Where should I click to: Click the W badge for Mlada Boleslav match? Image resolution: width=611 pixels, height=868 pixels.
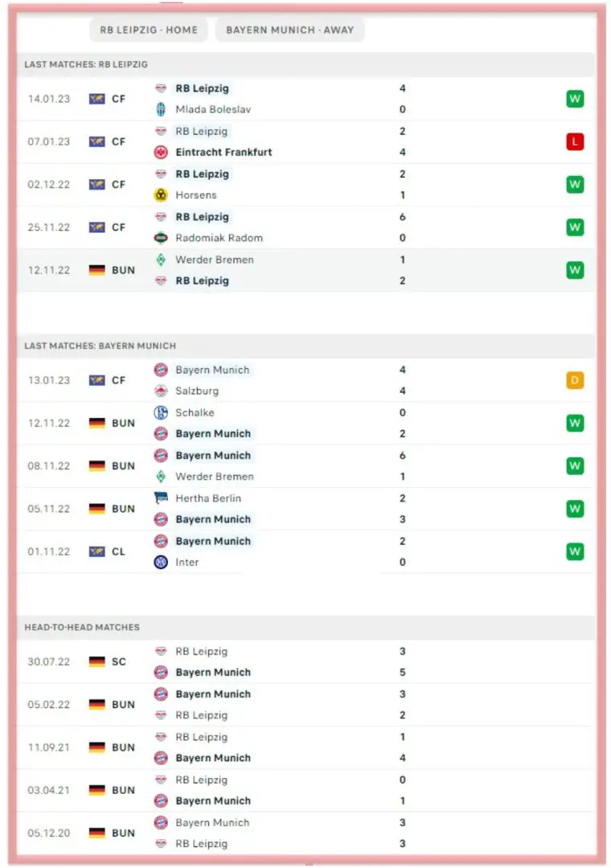tap(574, 99)
